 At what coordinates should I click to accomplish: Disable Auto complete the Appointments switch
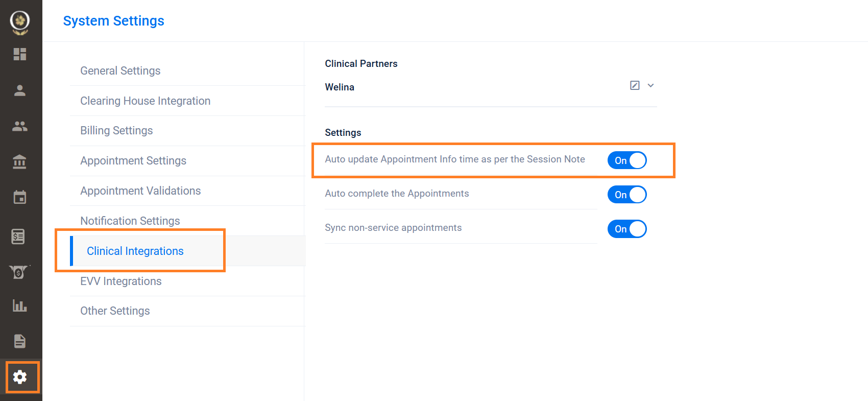(x=627, y=195)
